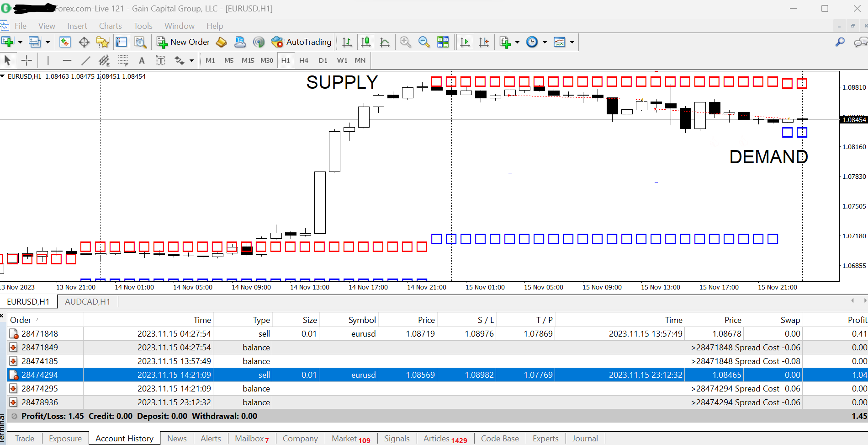Open the cloud Virtual Hosting icon
The height and width of the screenshot is (445, 868).
click(x=240, y=42)
